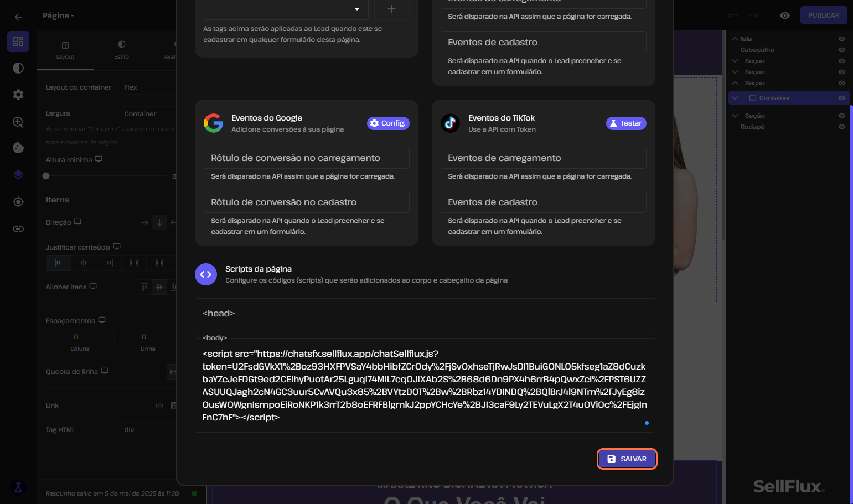Viewport: 853px width, 504px height.
Task: Click the SALVAR button
Action: pos(627,459)
